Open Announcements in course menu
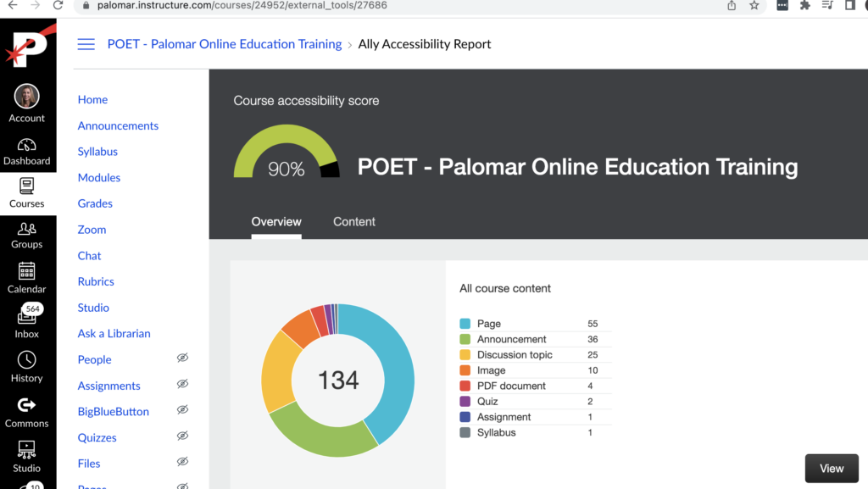The height and width of the screenshot is (489, 868). 118,125
